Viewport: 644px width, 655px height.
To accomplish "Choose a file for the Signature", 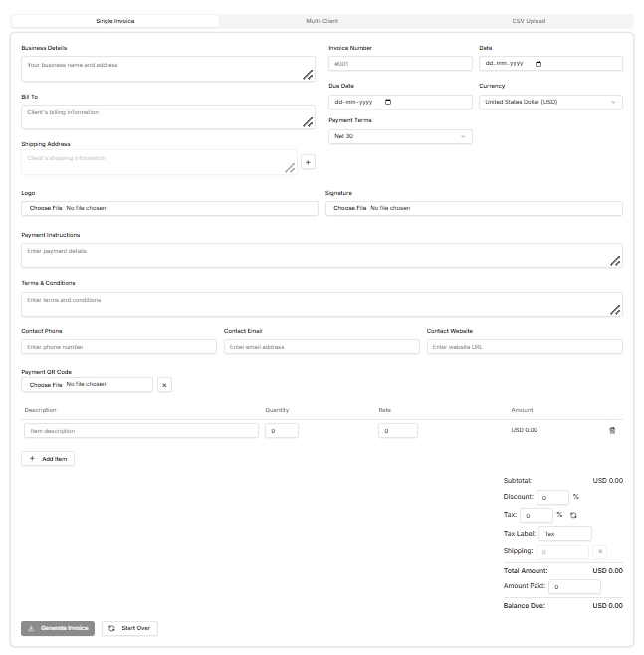I will [x=350, y=208].
